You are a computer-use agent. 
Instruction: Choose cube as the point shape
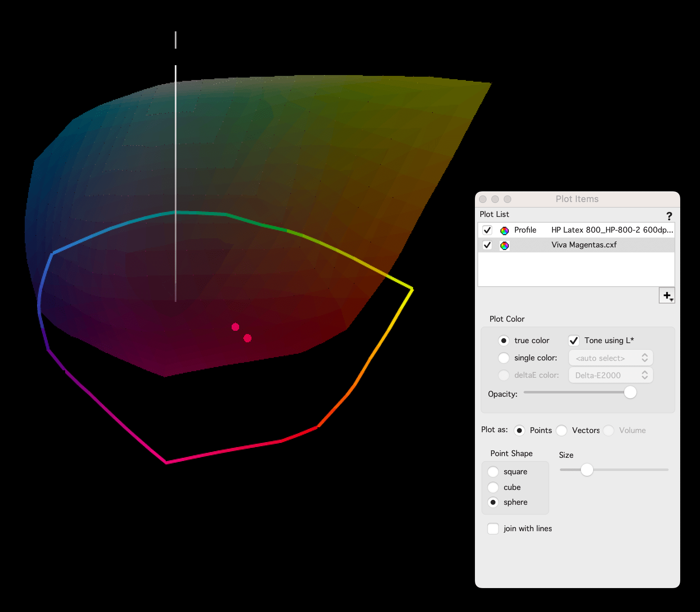point(493,487)
